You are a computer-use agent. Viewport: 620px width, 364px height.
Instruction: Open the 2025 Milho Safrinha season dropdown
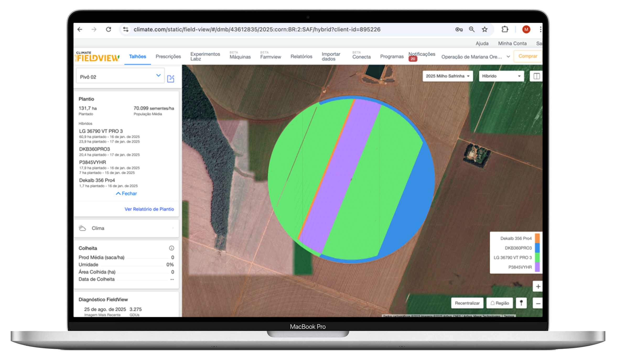tap(448, 76)
